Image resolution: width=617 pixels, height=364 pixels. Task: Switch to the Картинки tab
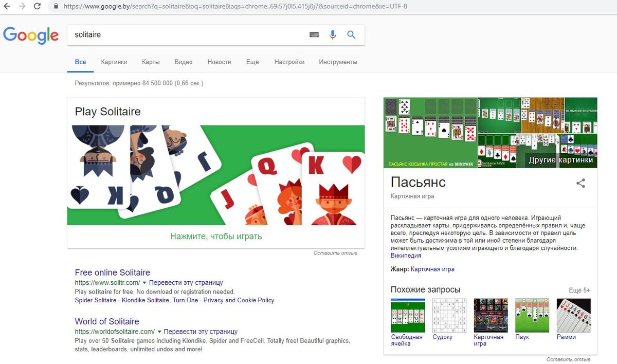click(x=114, y=62)
